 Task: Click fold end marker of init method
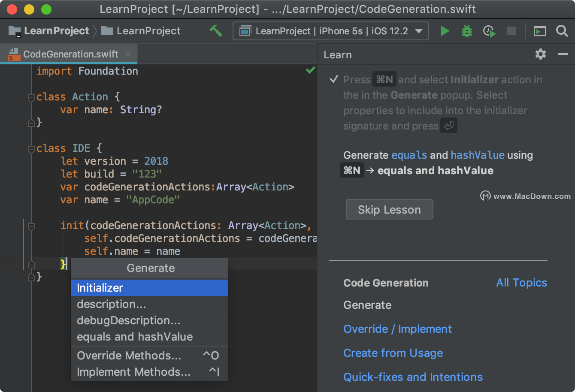click(31, 264)
